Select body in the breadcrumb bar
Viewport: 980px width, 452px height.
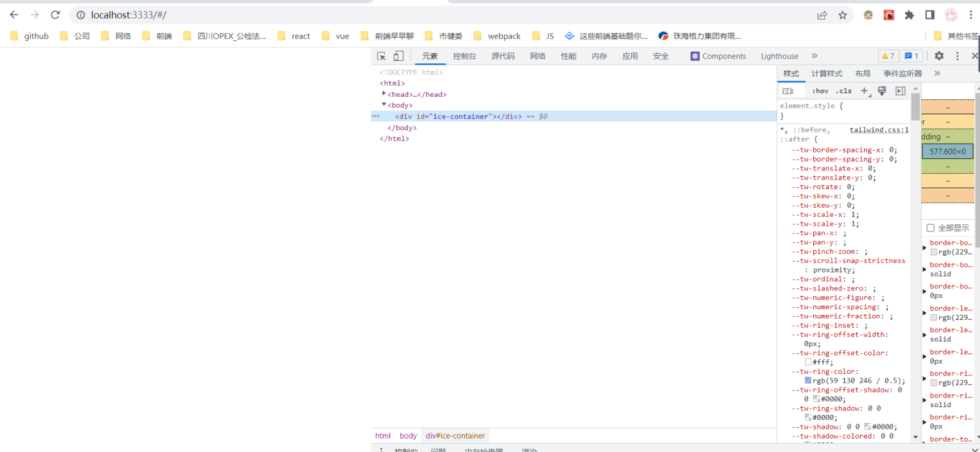pyautogui.click(x=408, y=435)
